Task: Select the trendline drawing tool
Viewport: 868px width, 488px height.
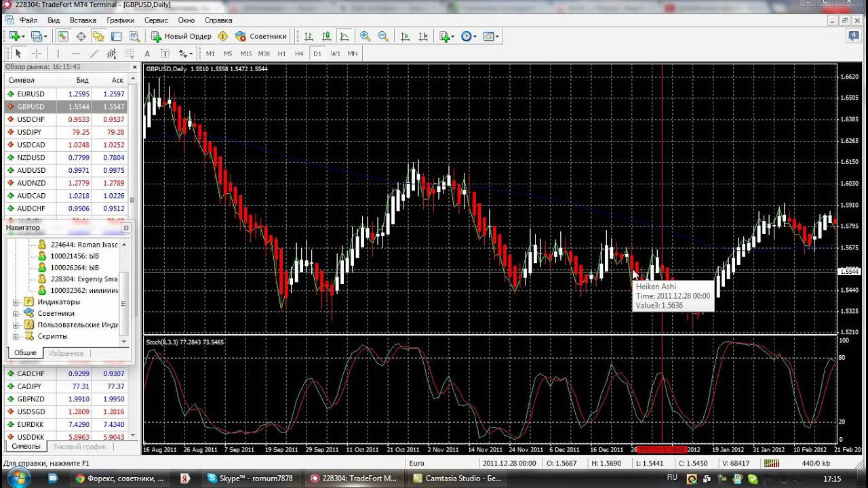Action: point(94,54)
